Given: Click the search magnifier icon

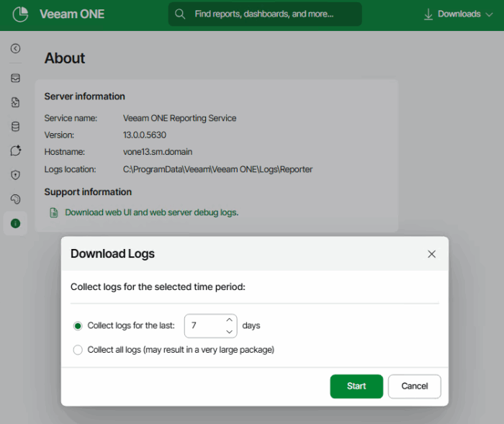Looking at the screenshot, I should tap(180, 14).
